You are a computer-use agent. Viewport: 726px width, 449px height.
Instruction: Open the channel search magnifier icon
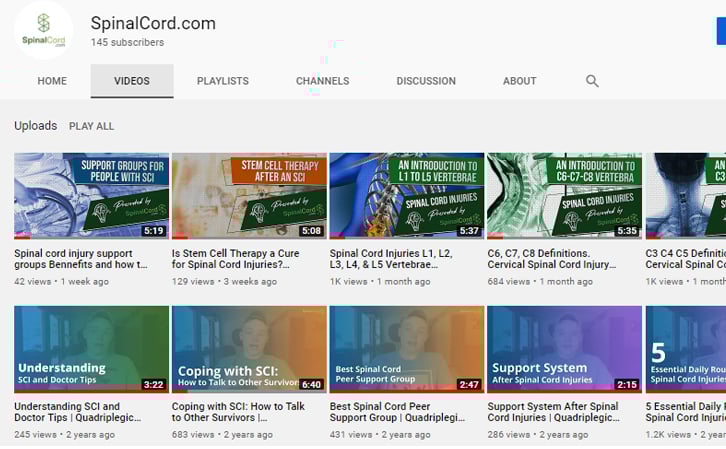coord(592,81)
